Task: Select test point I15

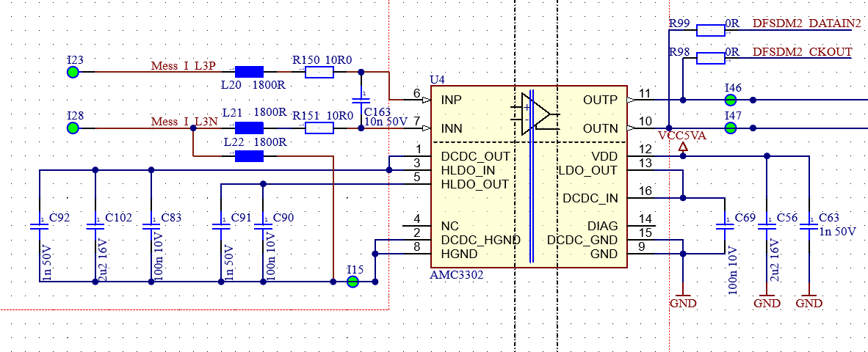Action: coord(352,282)
